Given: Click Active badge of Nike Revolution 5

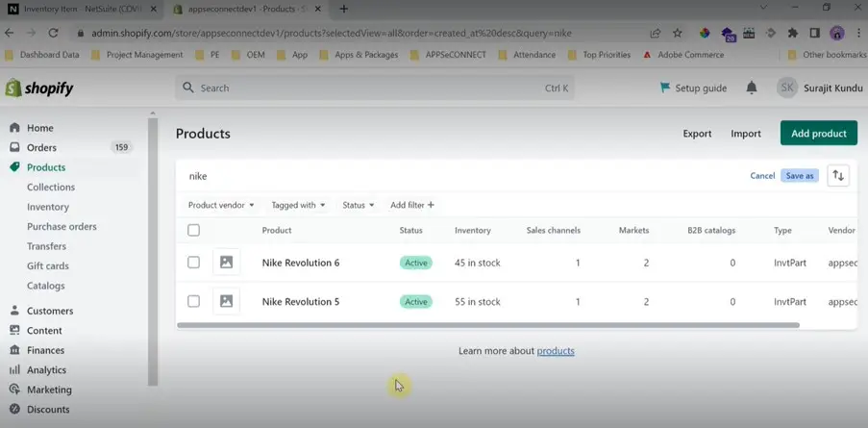Looking at the screenshot, I should tap(415, 302).
